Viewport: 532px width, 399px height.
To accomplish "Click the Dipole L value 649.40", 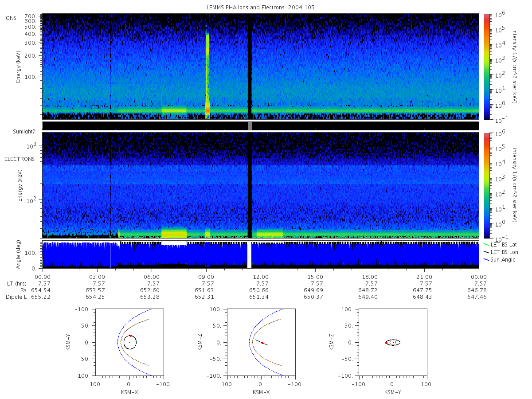I will coord(368,297).
